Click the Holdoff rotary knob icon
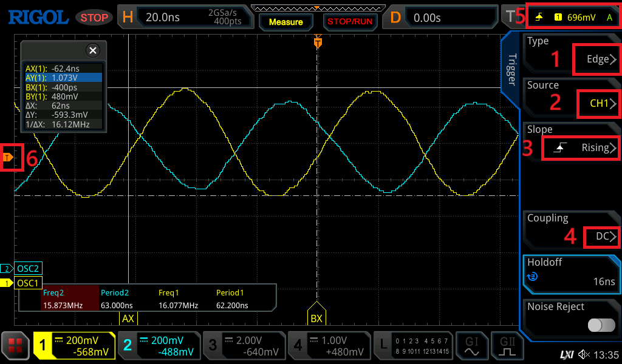Screen dimensions: 622x364 tap(533, 277)
